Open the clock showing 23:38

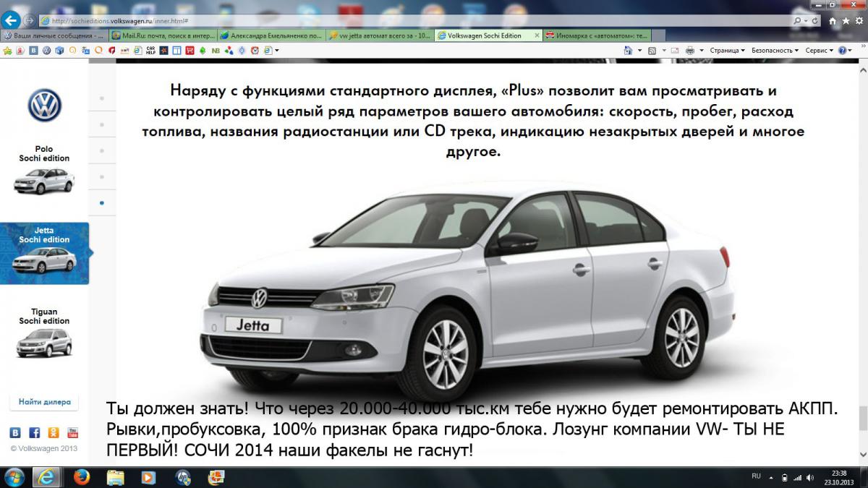[839, 477]
